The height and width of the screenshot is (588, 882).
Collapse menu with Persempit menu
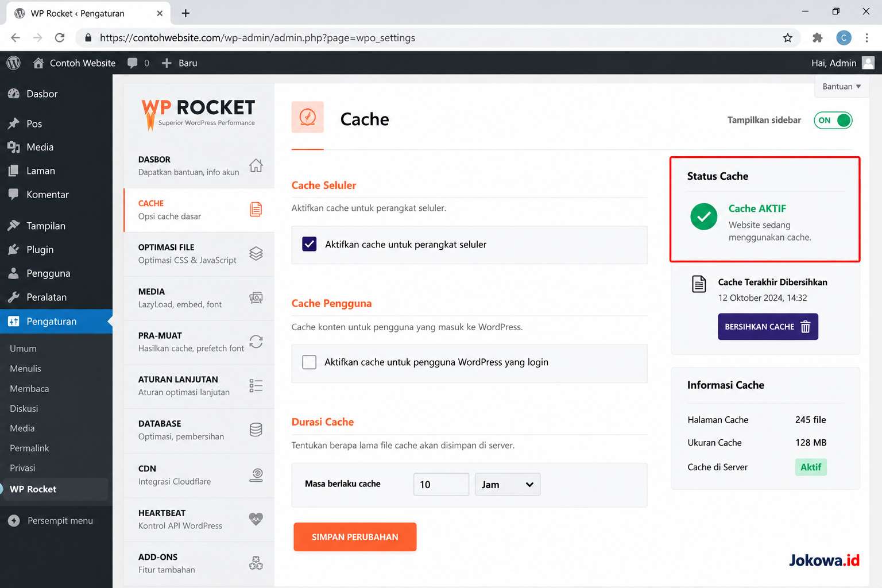point(51,521)
